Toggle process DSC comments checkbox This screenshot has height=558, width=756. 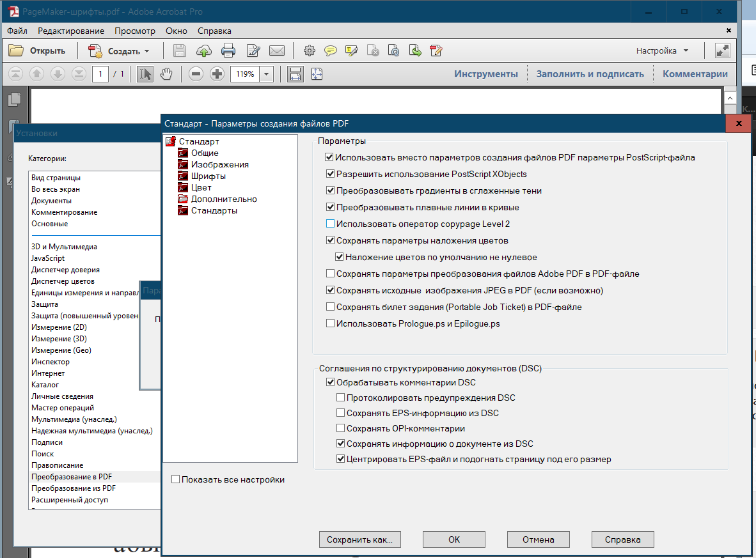(x=330, y=382)
